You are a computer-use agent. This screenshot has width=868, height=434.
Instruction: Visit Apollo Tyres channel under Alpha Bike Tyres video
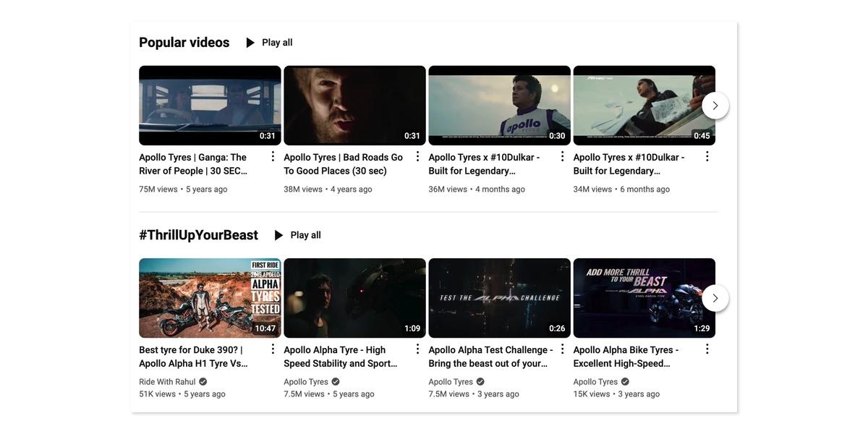[x=596, y=382]
